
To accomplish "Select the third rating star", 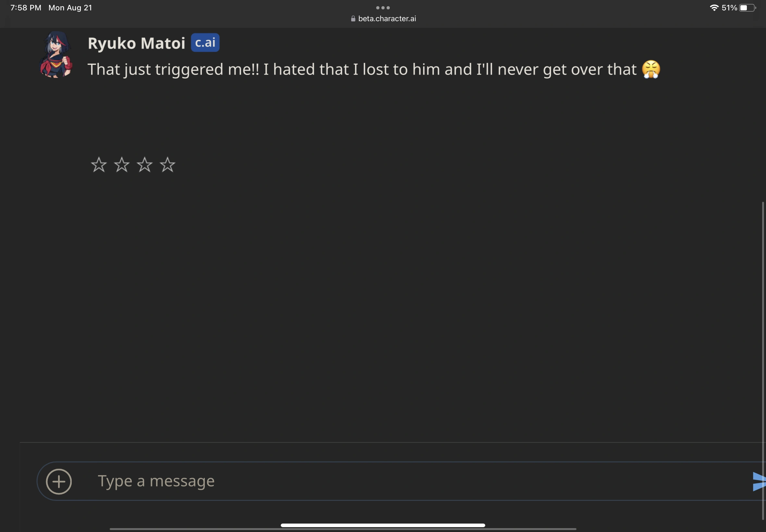I will coord(144,165).
